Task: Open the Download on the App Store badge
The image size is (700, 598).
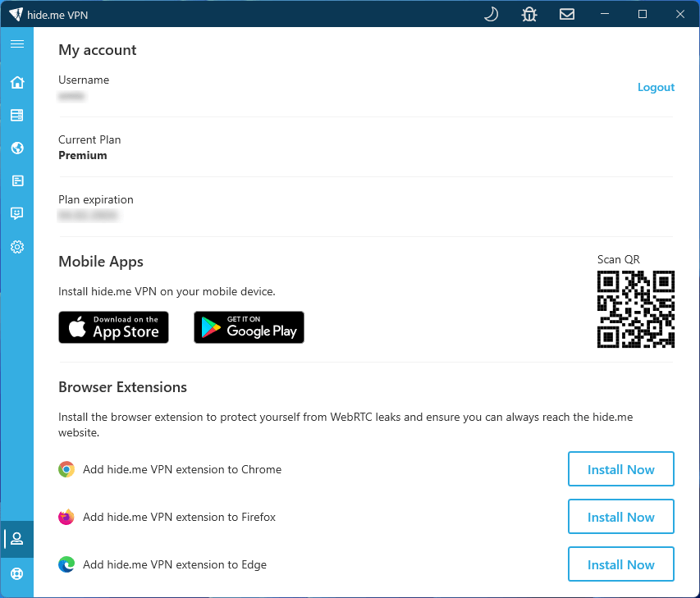Action: point(113,327)
